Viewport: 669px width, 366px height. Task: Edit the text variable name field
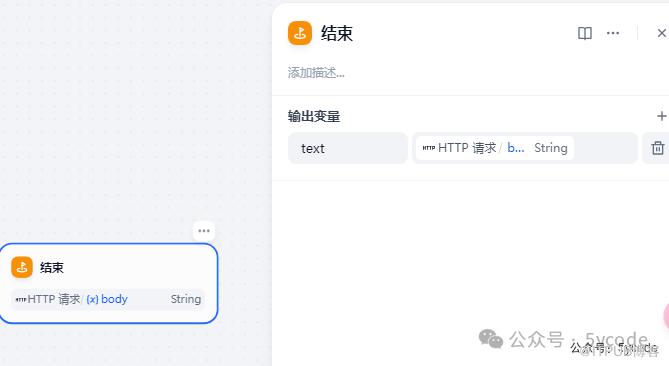pos(348,148)
